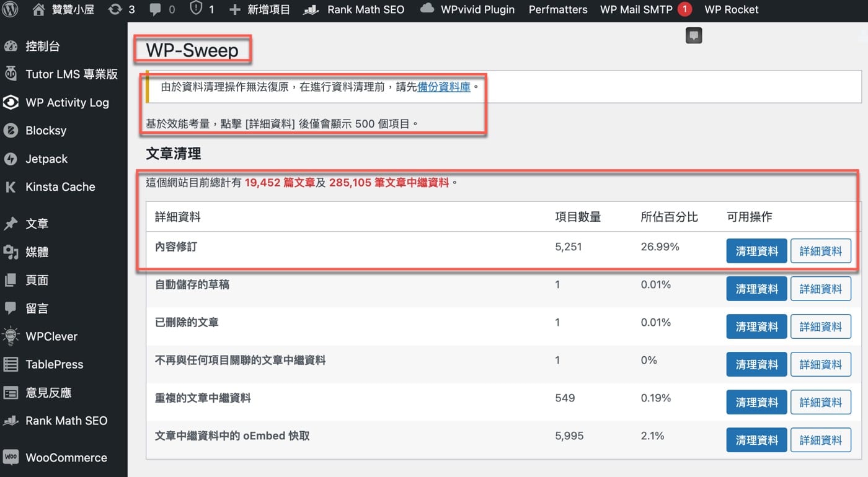Click the TablePress table icon

[x=11, y=364]
